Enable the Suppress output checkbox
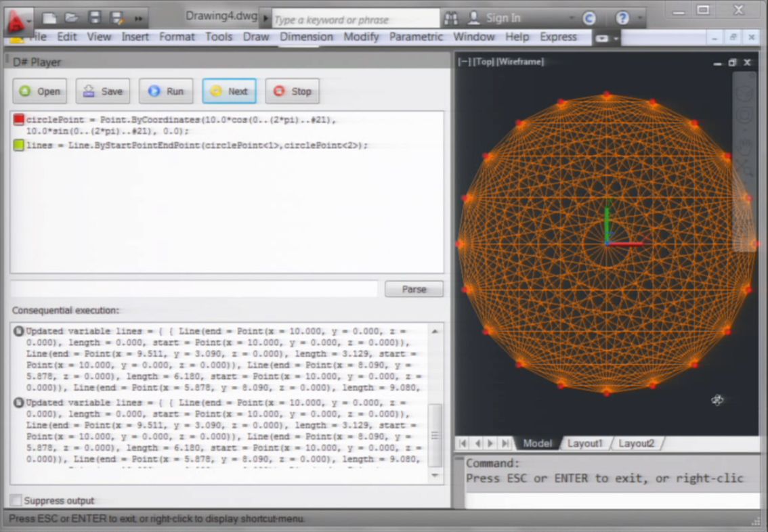This screenshot has width=768, height=532. coord(16,500)
